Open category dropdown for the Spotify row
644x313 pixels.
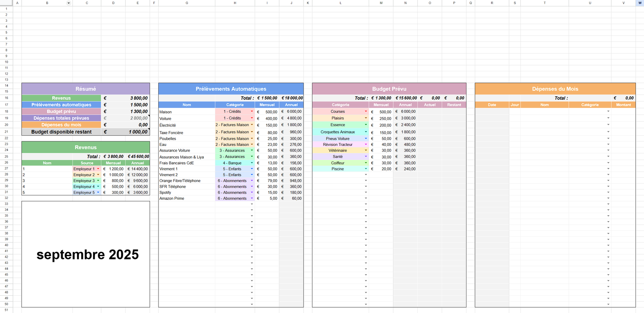pyautogui.click(x=252, y=193)
